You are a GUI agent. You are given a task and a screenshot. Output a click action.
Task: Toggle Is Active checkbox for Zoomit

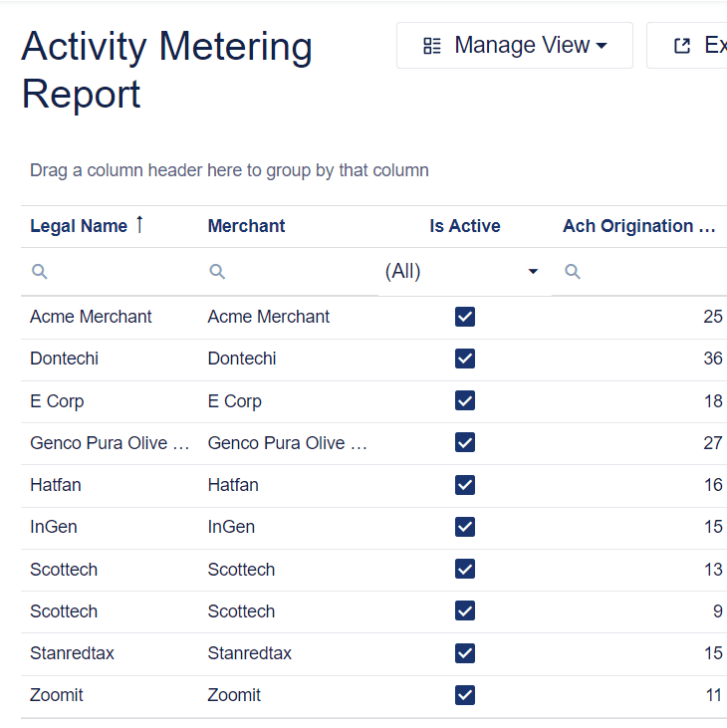(x=465, y=695)
